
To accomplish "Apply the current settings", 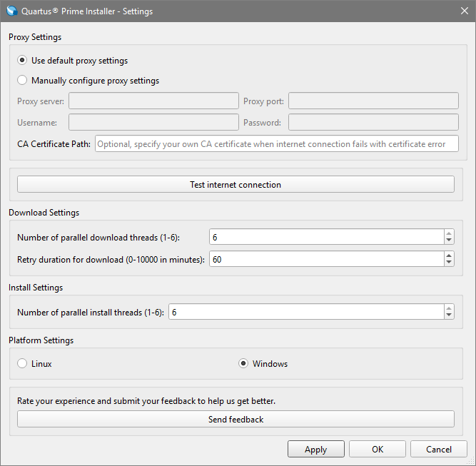I will [x=315, y=450].
